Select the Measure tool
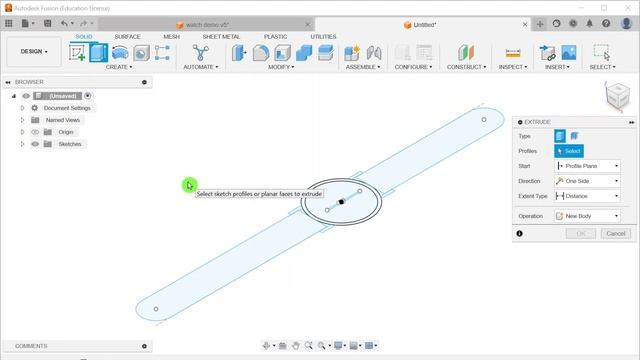 (513, 53)
